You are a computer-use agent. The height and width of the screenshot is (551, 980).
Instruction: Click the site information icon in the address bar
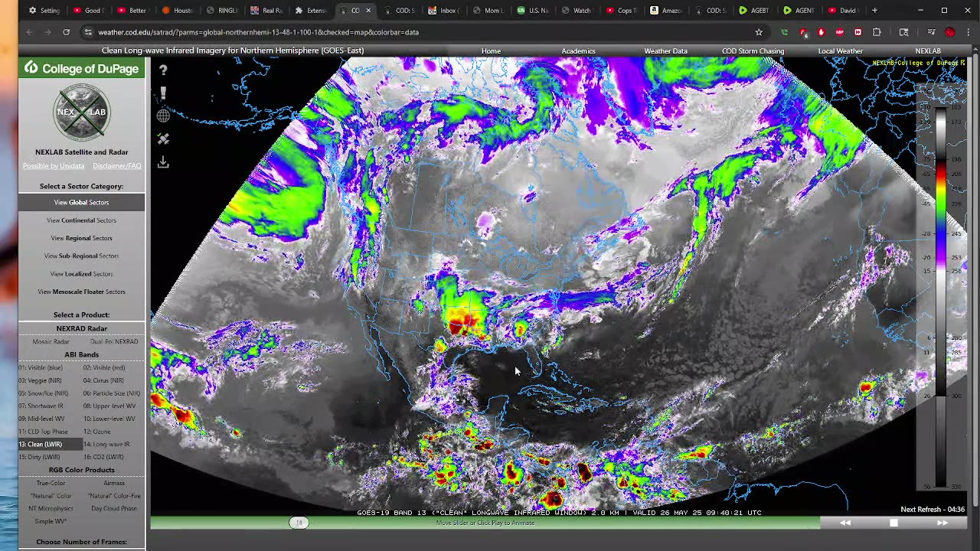(88, 32)
